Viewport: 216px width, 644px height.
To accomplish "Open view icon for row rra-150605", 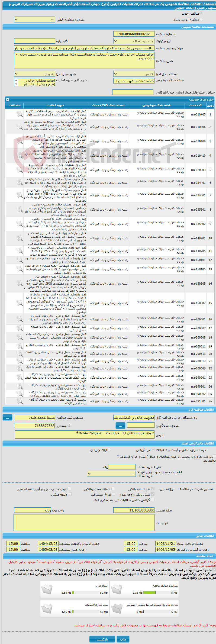I will click(x=20, y=284).
